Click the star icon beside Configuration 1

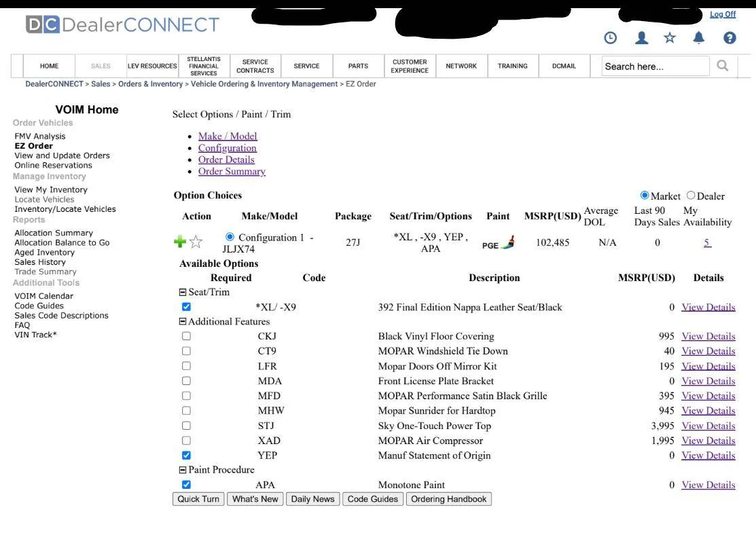click(195, 242)
